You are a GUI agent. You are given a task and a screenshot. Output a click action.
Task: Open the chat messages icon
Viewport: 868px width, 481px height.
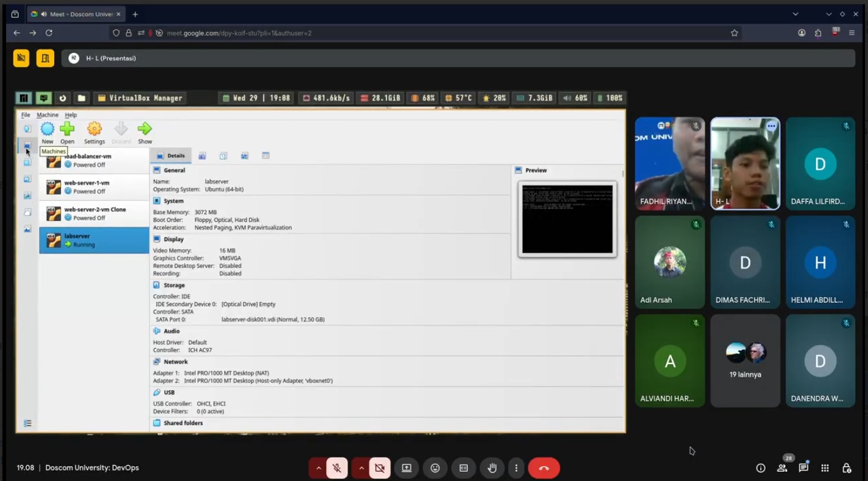click(x=803, y=468)
